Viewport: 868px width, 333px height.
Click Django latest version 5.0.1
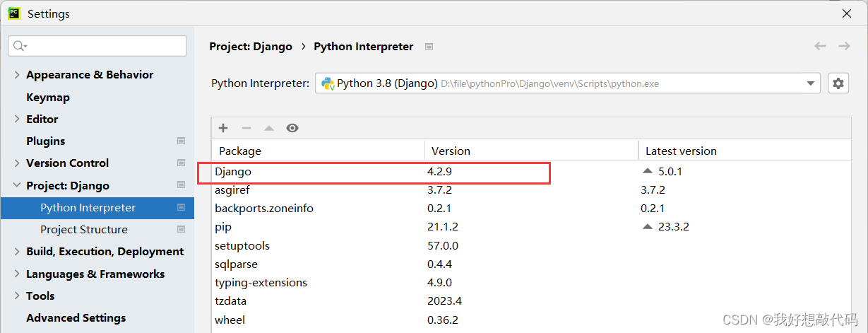[670, 172]
